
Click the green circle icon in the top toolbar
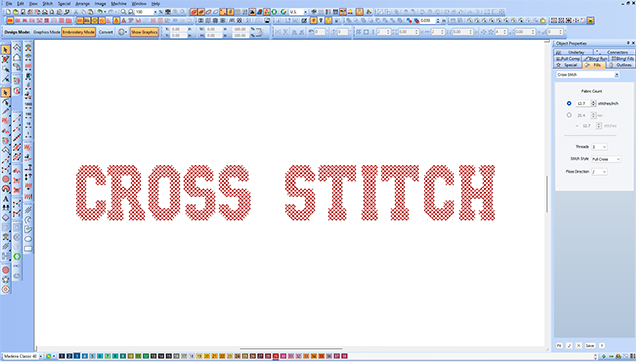coord(275,12)
